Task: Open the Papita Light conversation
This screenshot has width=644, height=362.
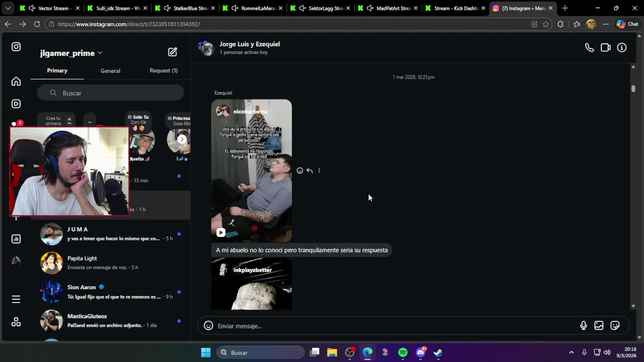Action: 111,262
